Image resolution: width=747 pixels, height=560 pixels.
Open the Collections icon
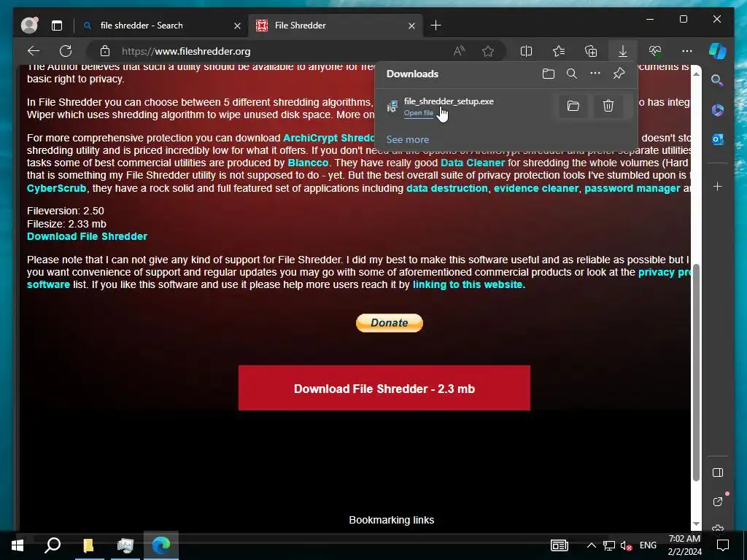pos(591,51)
